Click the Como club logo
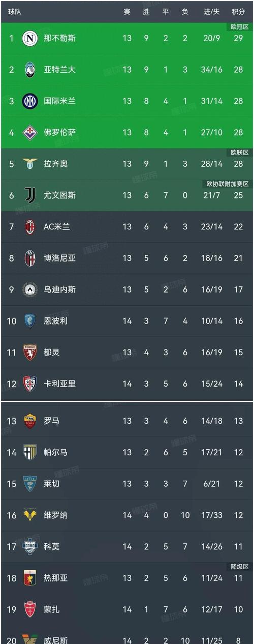Viewport: 254px width, 644px height. [x=30, y=546]
